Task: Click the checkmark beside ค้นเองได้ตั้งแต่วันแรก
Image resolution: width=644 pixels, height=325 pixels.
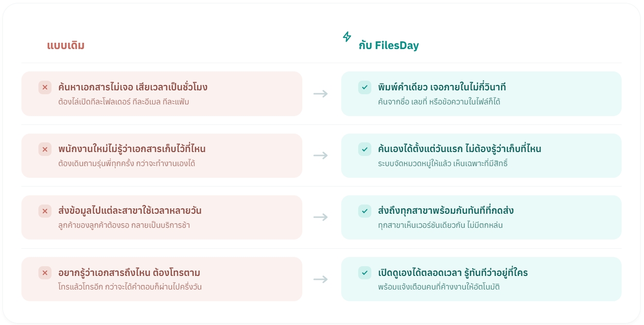Action: [365, 149]
